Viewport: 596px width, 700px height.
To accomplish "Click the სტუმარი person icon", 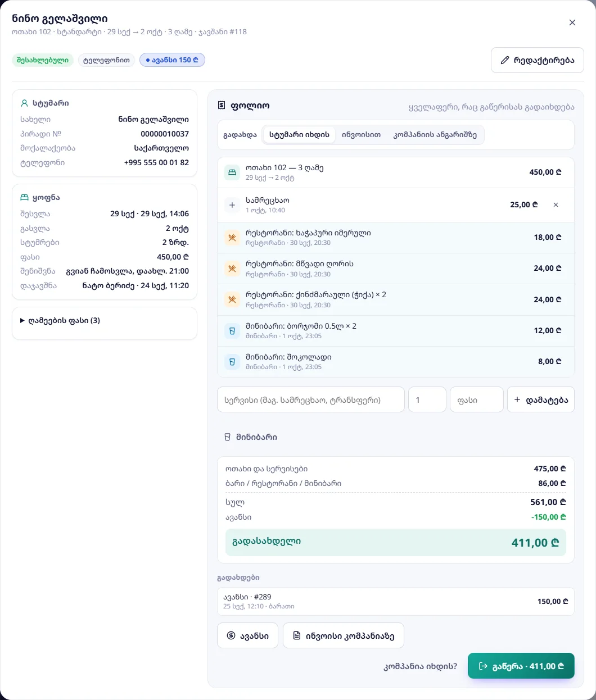I will coord(24,103).
